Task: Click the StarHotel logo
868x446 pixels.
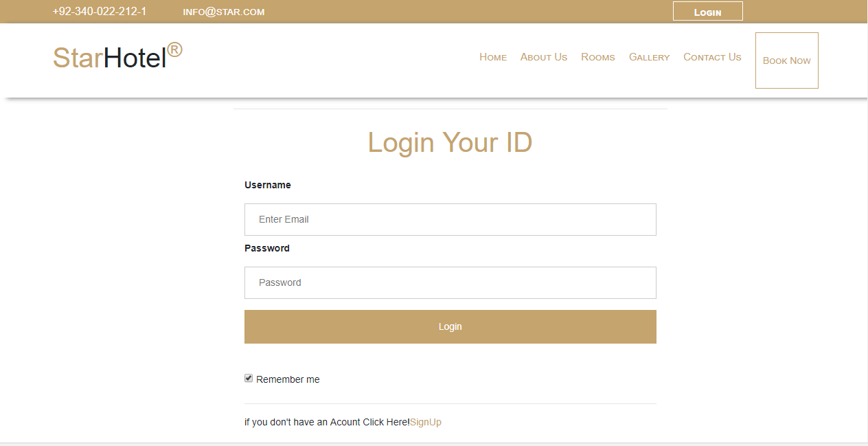Action: 110,58
